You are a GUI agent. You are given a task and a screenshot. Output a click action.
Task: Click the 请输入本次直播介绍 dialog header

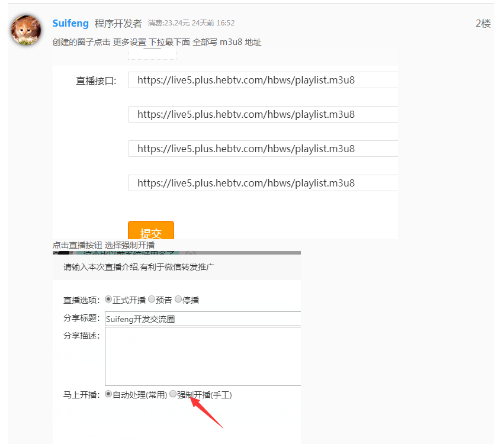point(139,267)
